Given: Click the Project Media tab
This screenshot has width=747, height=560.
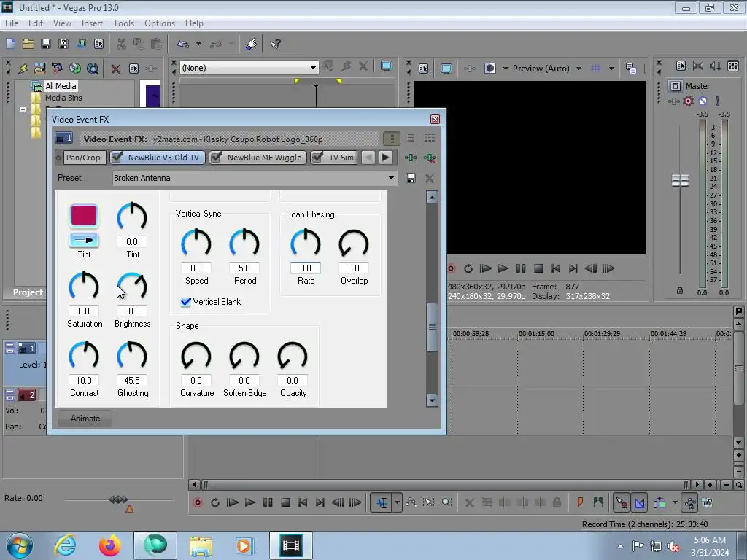Looking at the screenshot, I should pos(28,292).
